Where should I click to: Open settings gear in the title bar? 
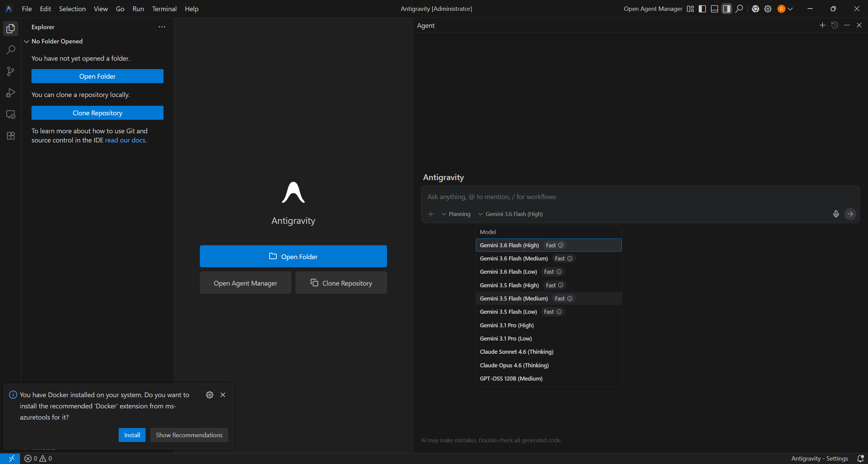tap(768, 9)
